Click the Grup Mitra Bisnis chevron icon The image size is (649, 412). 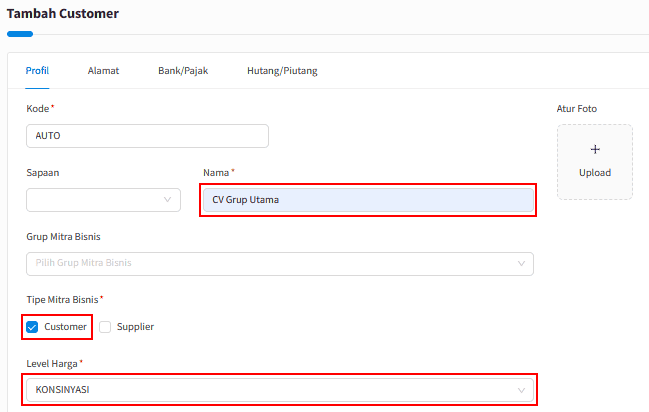coord(521,263)
